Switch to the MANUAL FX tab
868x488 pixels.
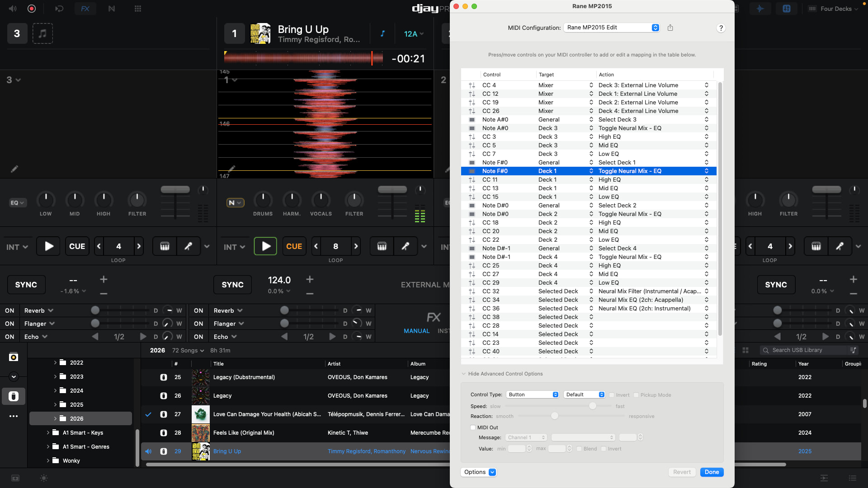pyautogui.click(x=416, y=331)
